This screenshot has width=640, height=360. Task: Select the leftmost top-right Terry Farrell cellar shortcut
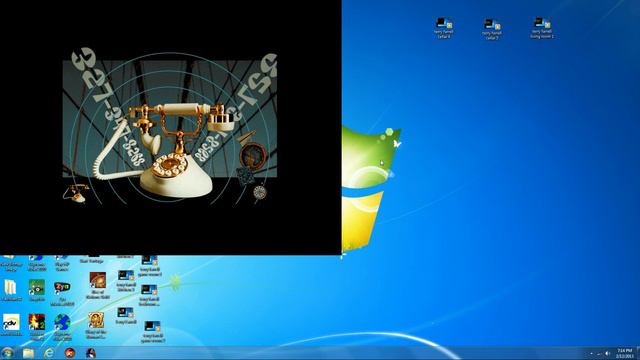click(444, 28)
